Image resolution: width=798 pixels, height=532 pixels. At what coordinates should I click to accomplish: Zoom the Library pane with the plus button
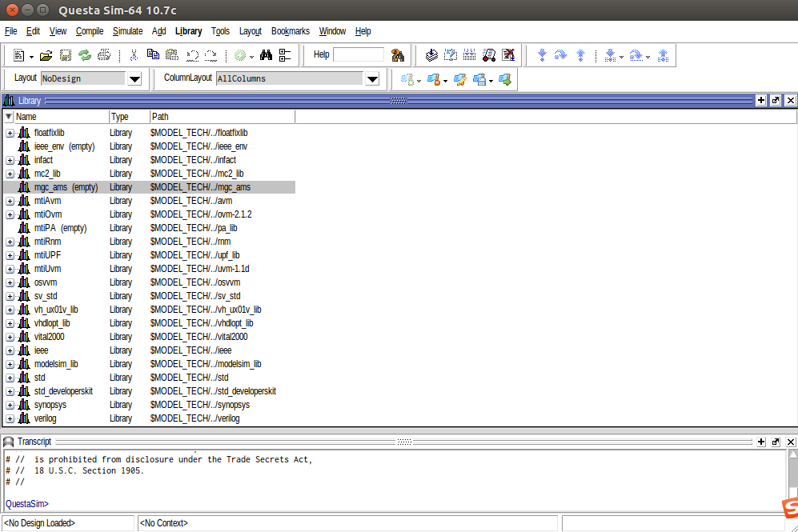click(x=761, y=100)
